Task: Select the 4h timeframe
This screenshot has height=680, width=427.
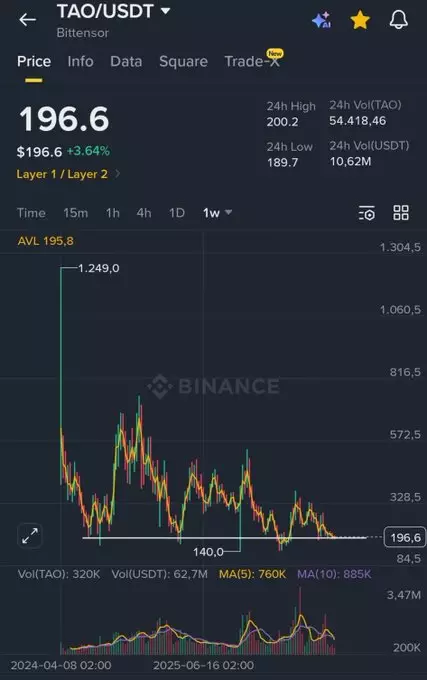Action: point(143,213)
